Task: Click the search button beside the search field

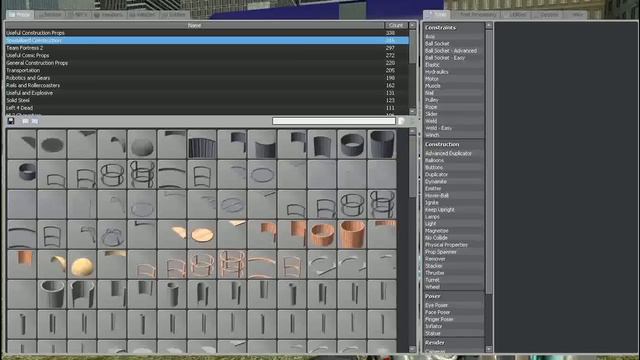Action: click(x=401, y=121)
